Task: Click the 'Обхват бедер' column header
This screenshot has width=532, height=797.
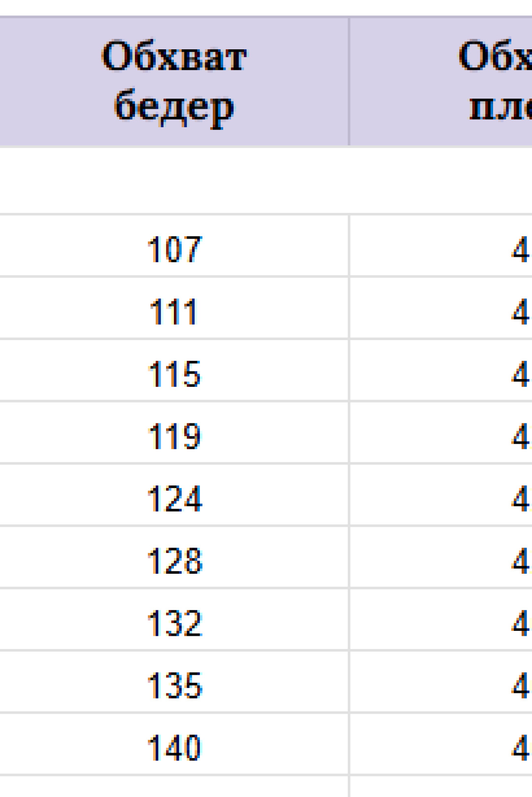Action: click(174, 81)
